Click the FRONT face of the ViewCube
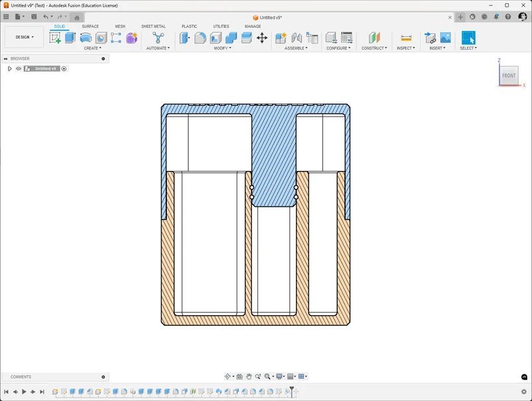This screenshot has height=401, width=532. click(x=509, y=76)
